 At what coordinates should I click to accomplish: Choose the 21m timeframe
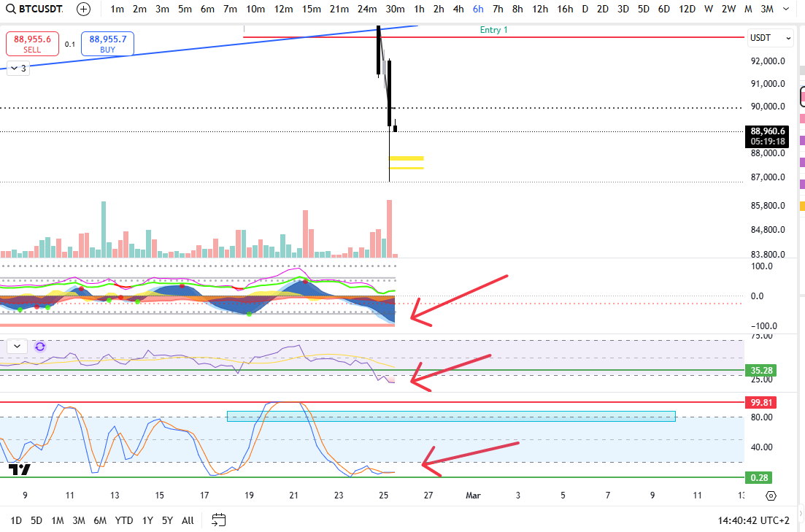coord(339,9)
